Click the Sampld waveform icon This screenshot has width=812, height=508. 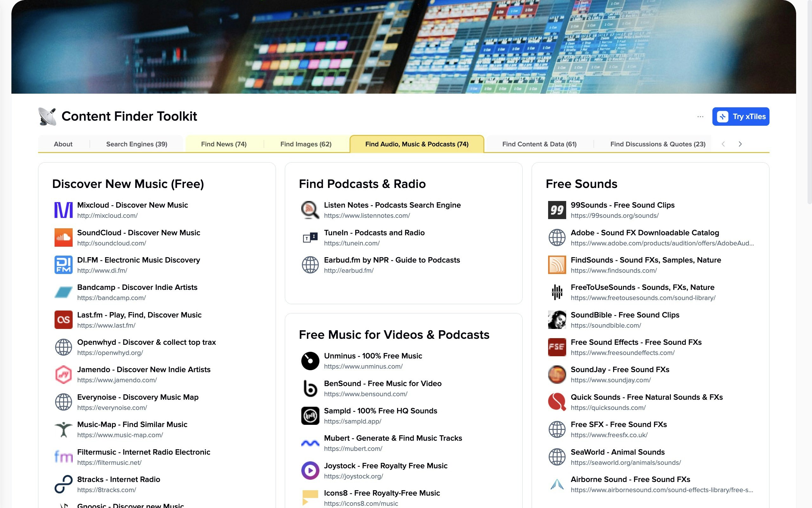(x=310, y=416)
